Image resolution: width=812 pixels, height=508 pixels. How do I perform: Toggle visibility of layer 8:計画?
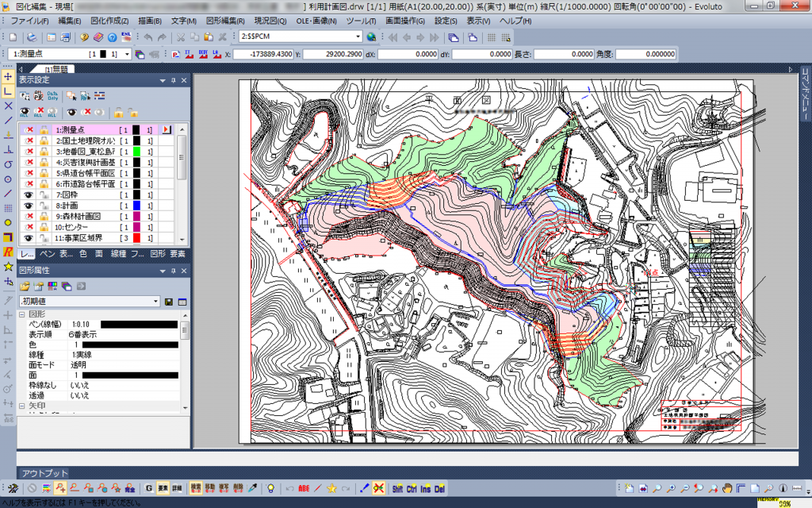pyautogui.click(x=27, y=205)
